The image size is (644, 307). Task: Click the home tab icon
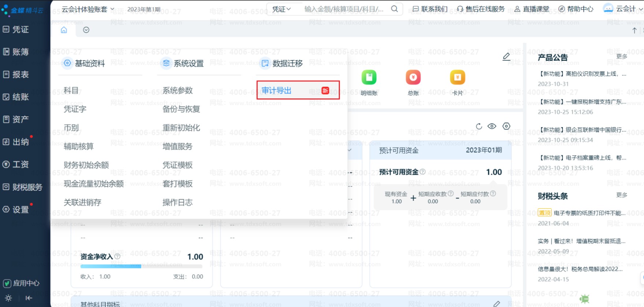(64, 30)
